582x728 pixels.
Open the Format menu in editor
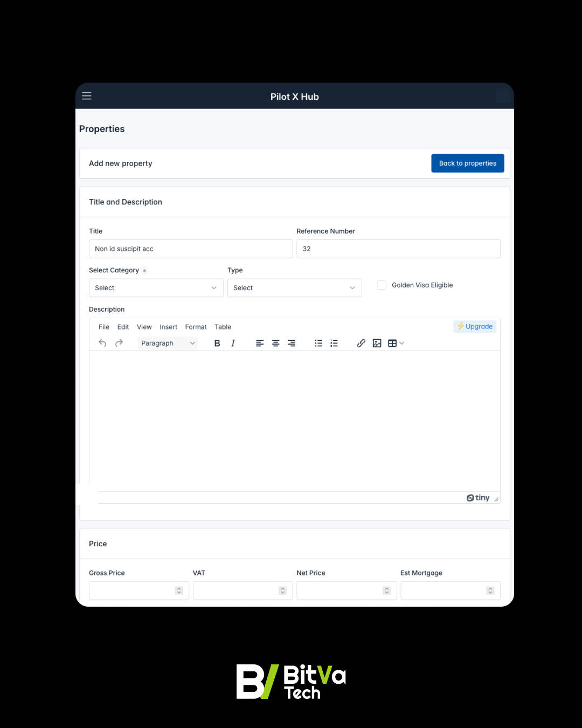pos(196,327)
